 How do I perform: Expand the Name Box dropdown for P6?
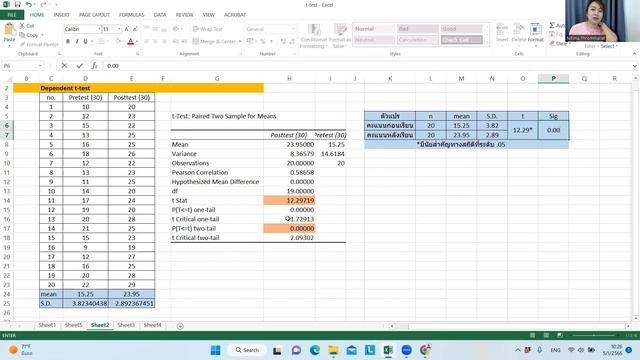(x=40, y=66)
